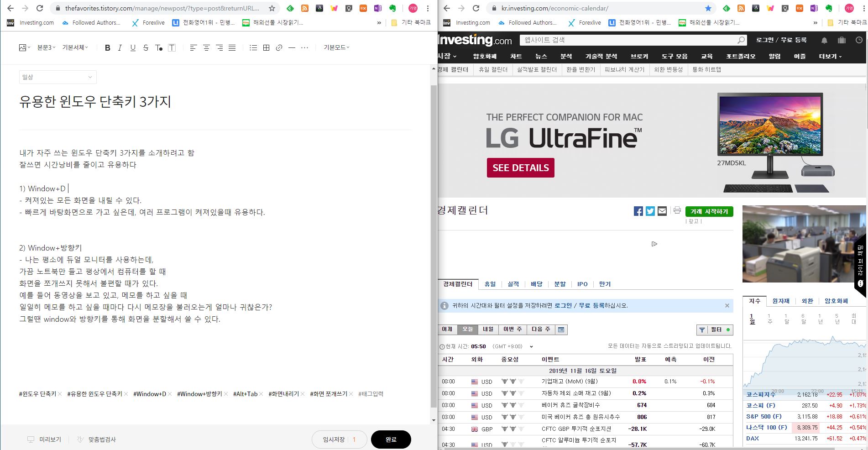Open the calendar date picker icon
868x450 pixels.
pyautogui.click(x=561, y=330)
